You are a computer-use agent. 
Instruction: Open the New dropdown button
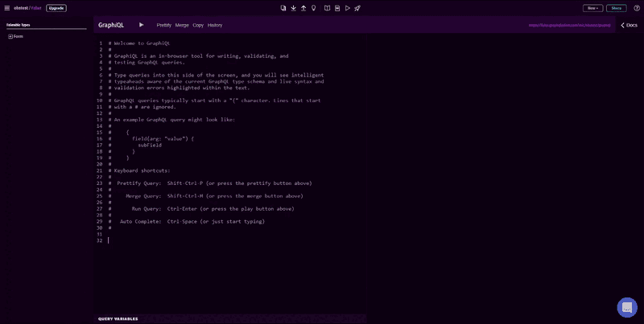(x=593, y=8)
